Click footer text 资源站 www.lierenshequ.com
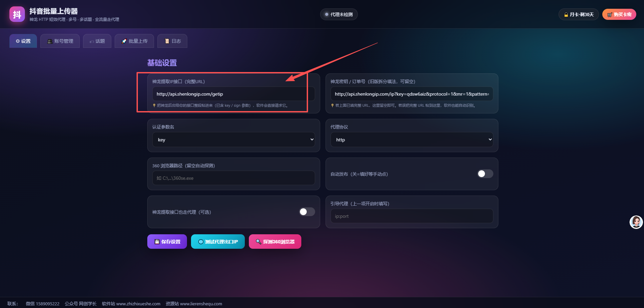Screen dimensions: 644x308 click(194, 304)
